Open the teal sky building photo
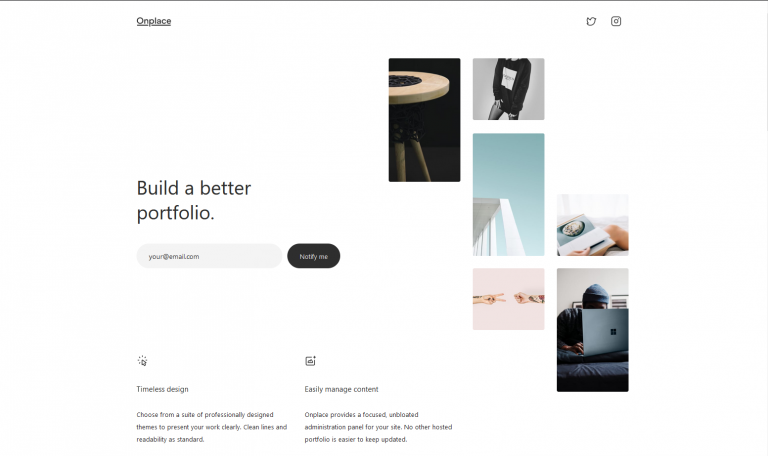 point(508,194)
